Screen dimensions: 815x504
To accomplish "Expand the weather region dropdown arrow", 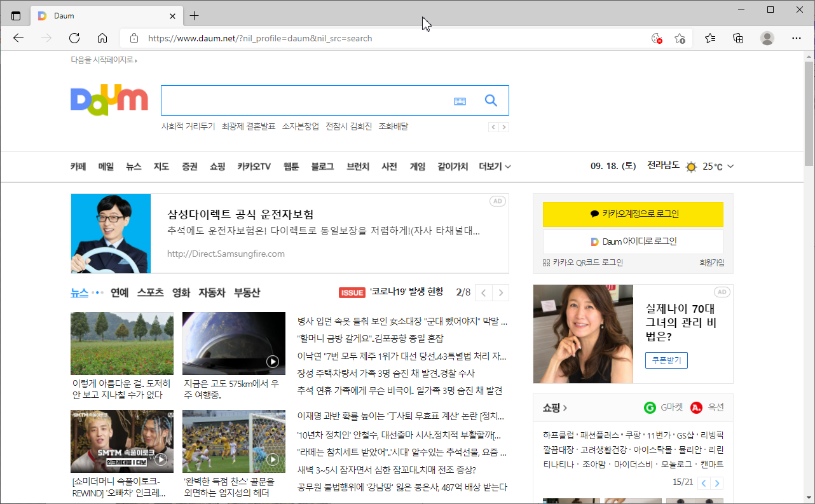I will coord(730,167).
